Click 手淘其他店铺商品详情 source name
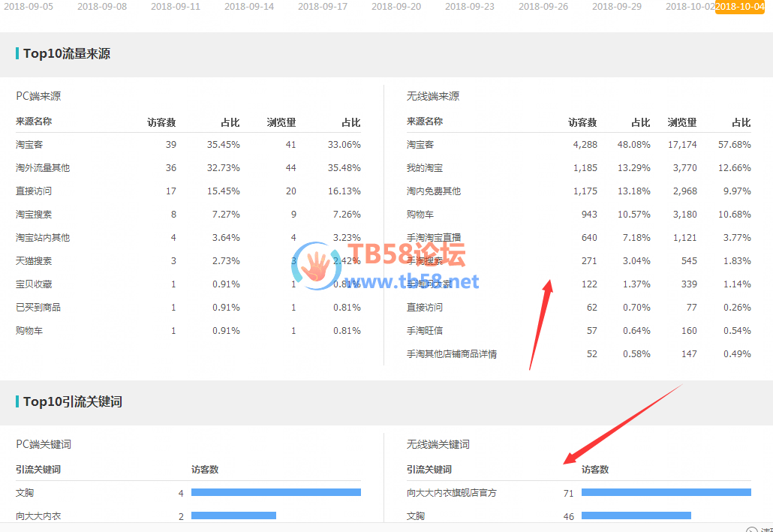 (452, 354)
